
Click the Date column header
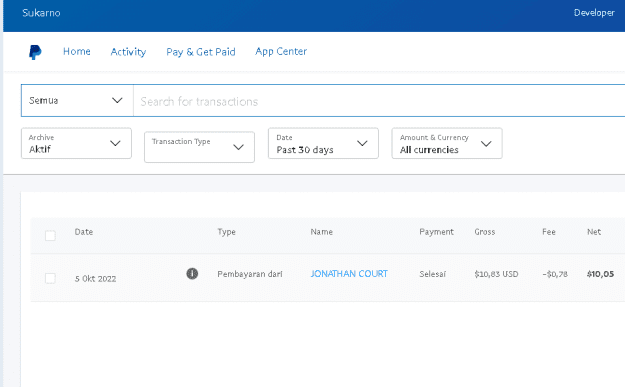[84, 232]
